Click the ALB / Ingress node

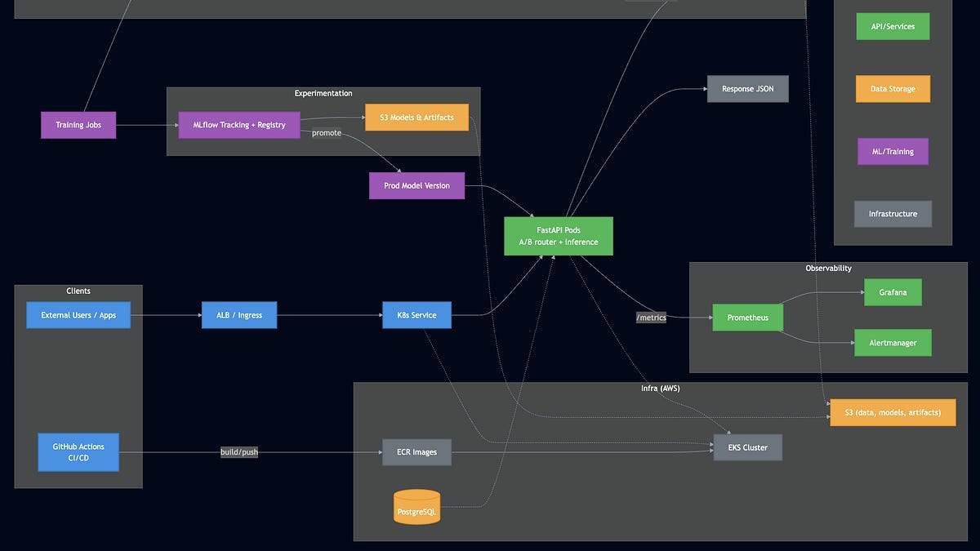[x=239, y=315]
